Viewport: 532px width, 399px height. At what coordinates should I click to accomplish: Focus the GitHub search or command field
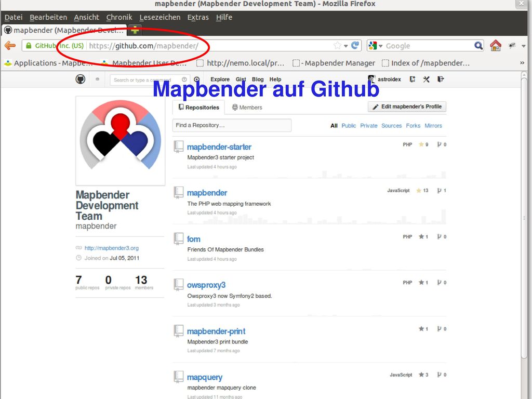point(150,79)
